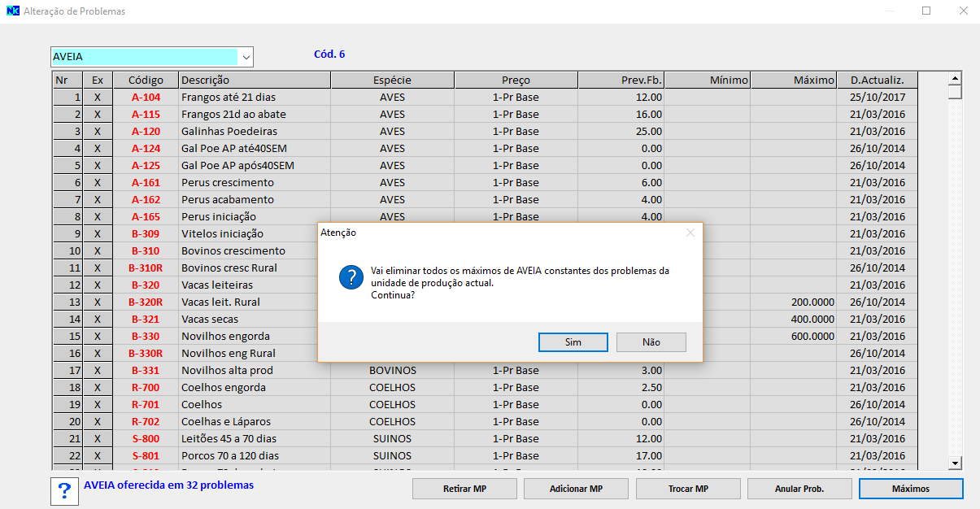
Task: Click the Máximos button
Action: pos(911,489)
